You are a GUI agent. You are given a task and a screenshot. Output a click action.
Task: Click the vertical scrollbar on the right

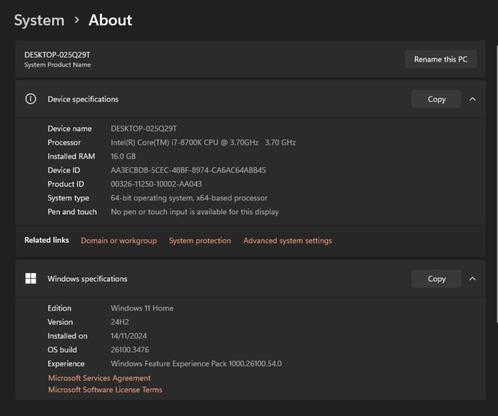(x=496, y=183)
